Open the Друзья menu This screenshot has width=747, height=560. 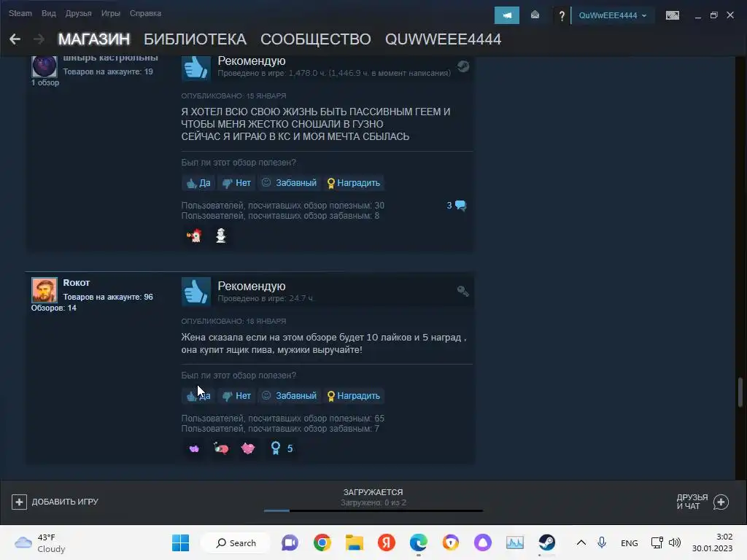(x=78, y=13)
